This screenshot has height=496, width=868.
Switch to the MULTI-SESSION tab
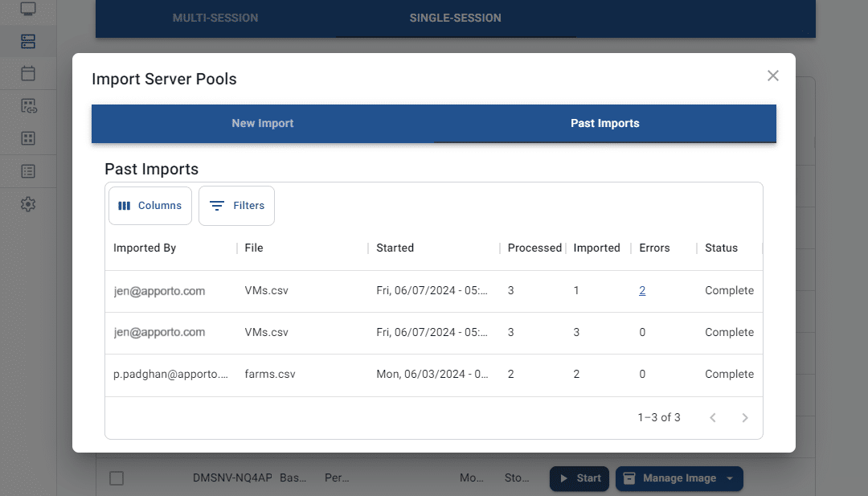tap(215, 18)
